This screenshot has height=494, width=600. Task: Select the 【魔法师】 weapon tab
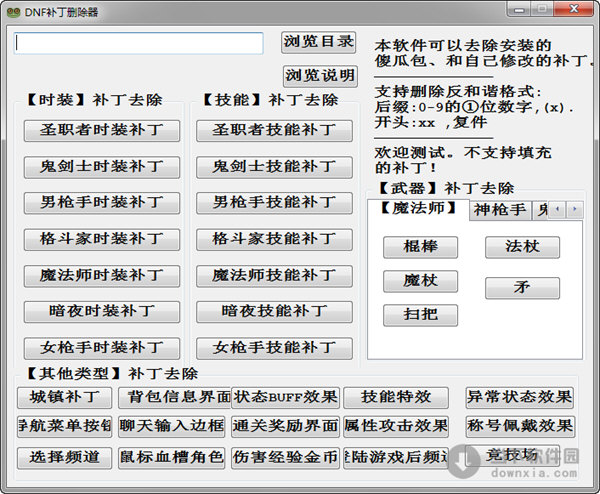[418, 209]
